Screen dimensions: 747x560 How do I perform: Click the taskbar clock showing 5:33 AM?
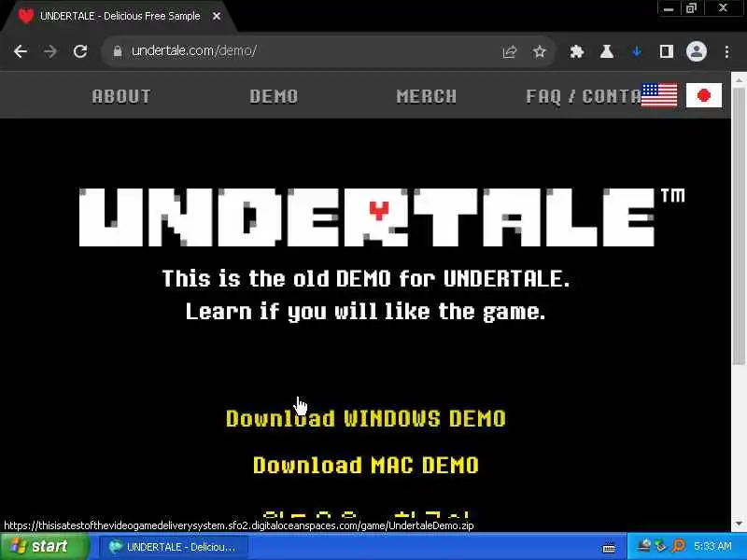coord(712,546)
